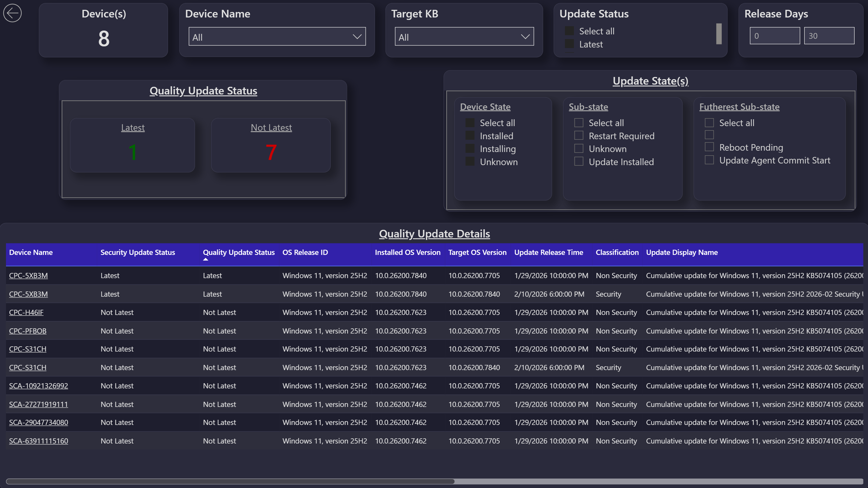The image size is (868, 488).
Task: Click the Quality Update Status sort arrow
Action: 206,260
